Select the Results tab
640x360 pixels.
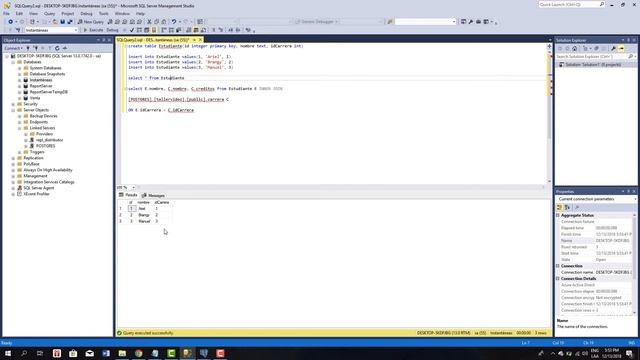pos(128,195)
